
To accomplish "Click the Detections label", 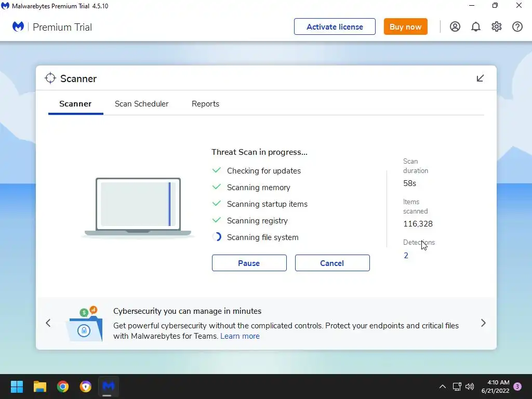I will tap(419, 242).
